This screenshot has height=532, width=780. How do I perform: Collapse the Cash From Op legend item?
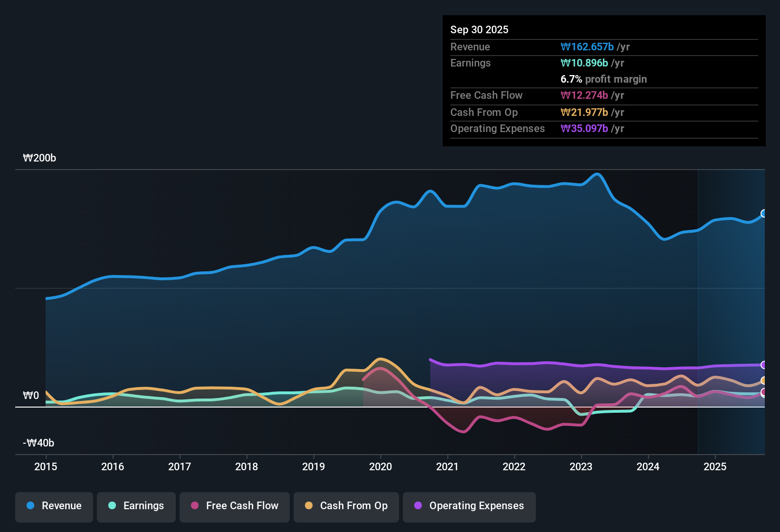pyautogui.click(x=346, y=506)
